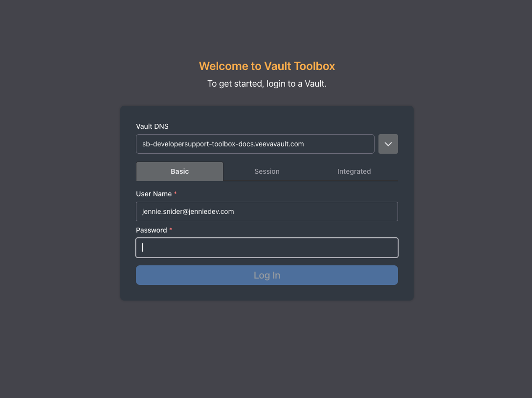532x398 pixels.
Task: Place cursor on jennie.snider@jenniedev.com email text
Action: (188, 211)
